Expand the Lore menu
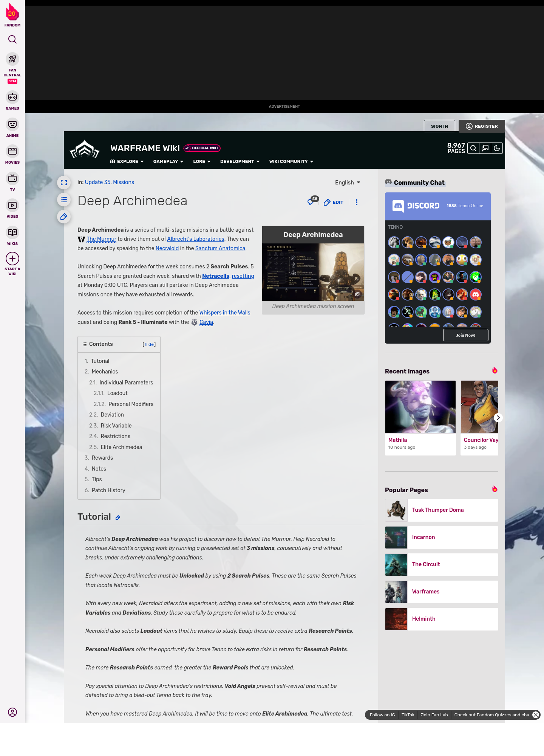544x756 pixels. (x=202, y=161)
